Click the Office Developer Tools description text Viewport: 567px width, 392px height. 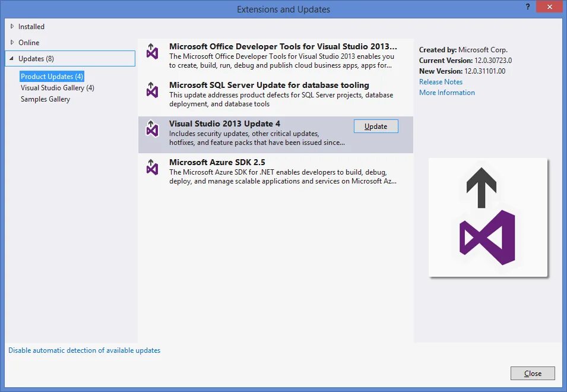(281, 61)
